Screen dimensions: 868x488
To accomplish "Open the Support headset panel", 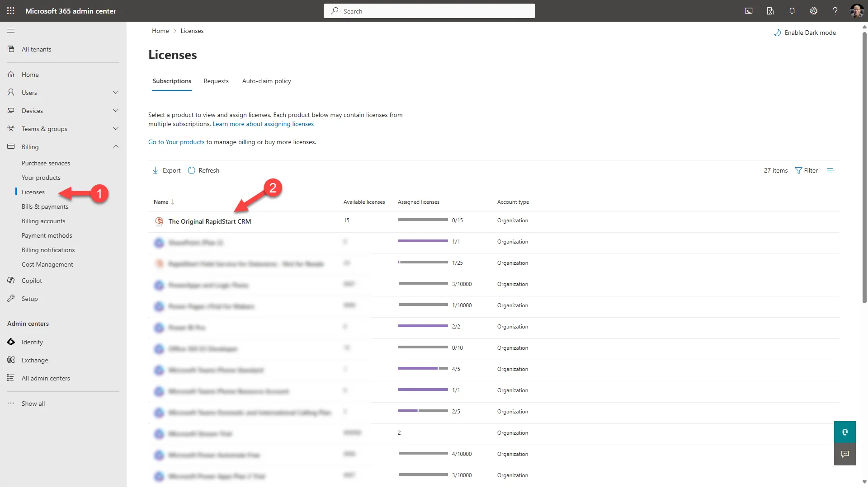I will tap(844, 432).
